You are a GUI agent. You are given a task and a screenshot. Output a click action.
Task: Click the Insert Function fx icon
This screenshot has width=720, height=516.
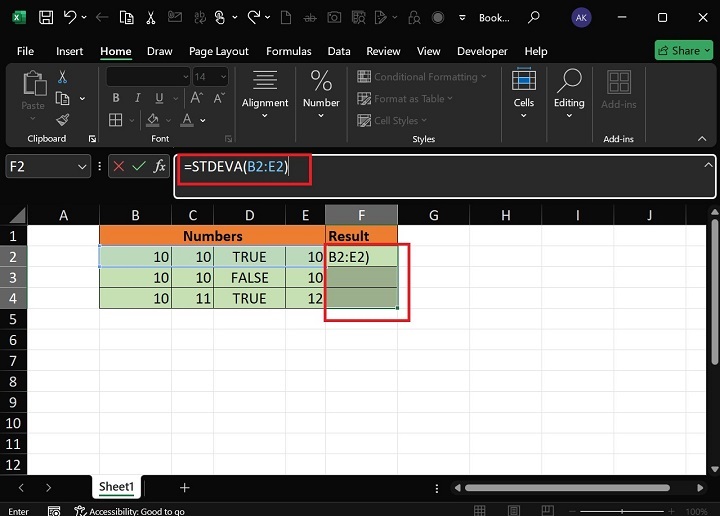pyautogui.click(x=159, y=166)
